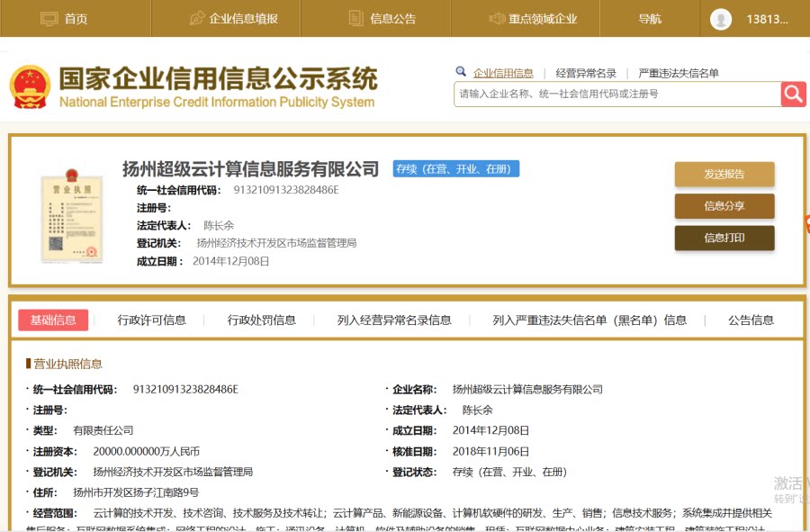Focus the enterprise name search field
810x532 pixels.
click(617, 94)
